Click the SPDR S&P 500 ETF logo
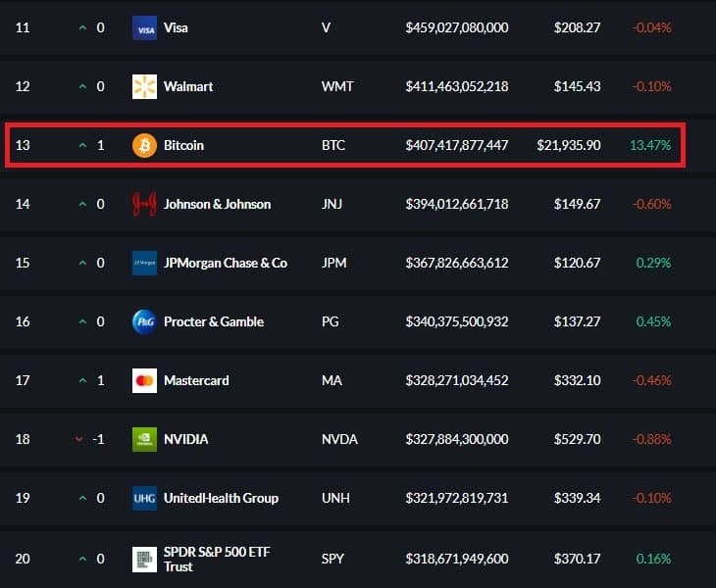The image size is (716, 588). click(x=144, y=560)
